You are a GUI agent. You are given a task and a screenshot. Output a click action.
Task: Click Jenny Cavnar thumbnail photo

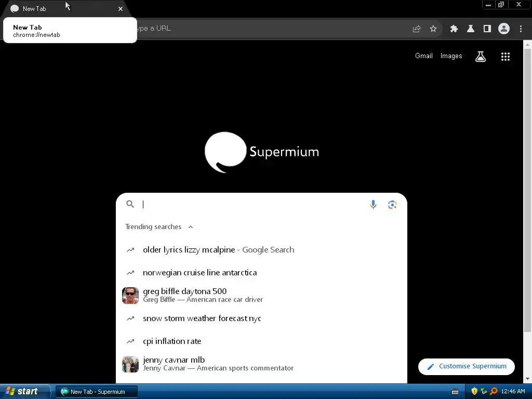coord(130,364)
